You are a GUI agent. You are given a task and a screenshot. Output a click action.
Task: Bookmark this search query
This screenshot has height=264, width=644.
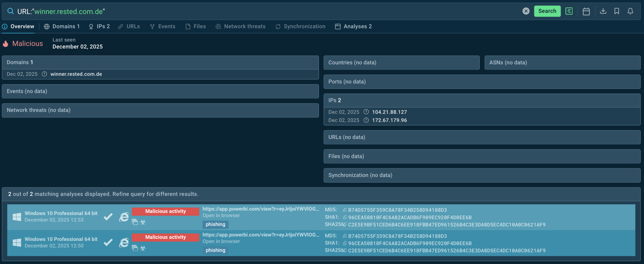point(617,11)
